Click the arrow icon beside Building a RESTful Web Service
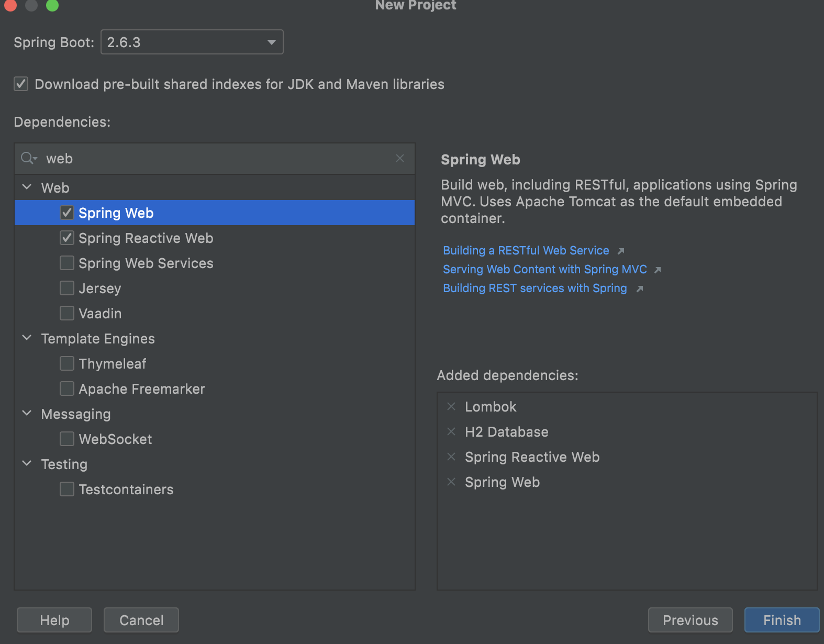The height and width of the screenshot is (644, 824). (x=621, y=251)
